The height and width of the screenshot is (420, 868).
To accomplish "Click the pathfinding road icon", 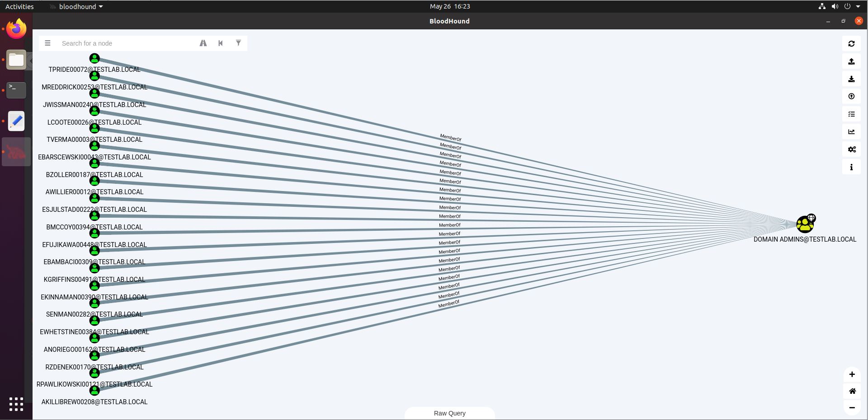I will pos(203,43).
